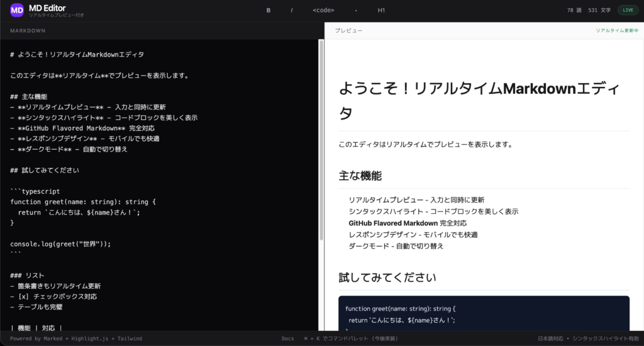Click editor line 'return `こんにちは、${name}さん！`;'
The height and width of the screenshot is (346, 644).
[79, 213]
